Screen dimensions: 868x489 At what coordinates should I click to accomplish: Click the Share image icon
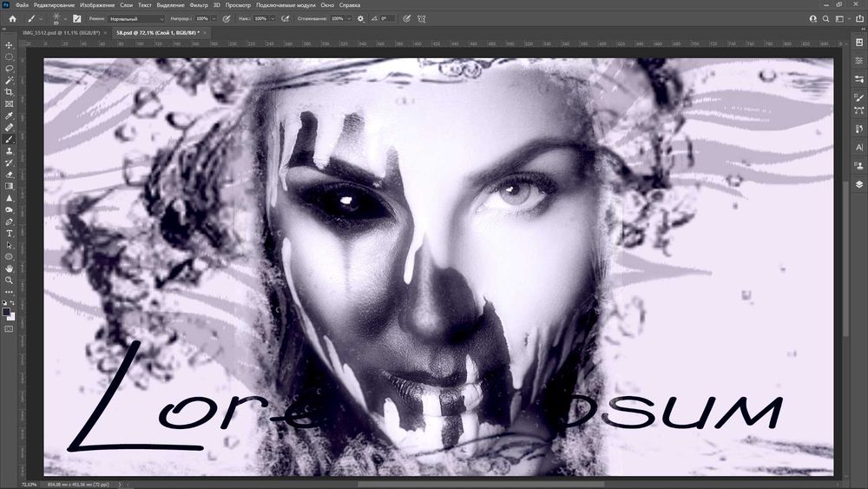pyautogui.click(x=859, y=19)
